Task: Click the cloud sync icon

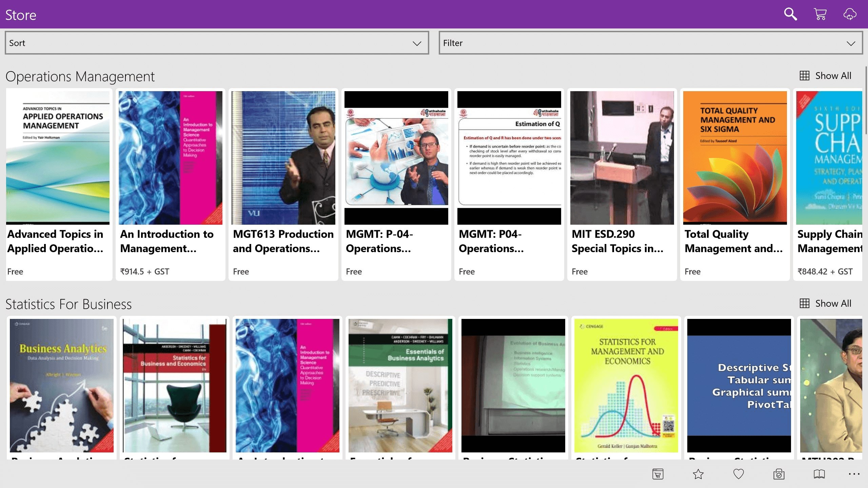Action: click(x=850, y=14)
